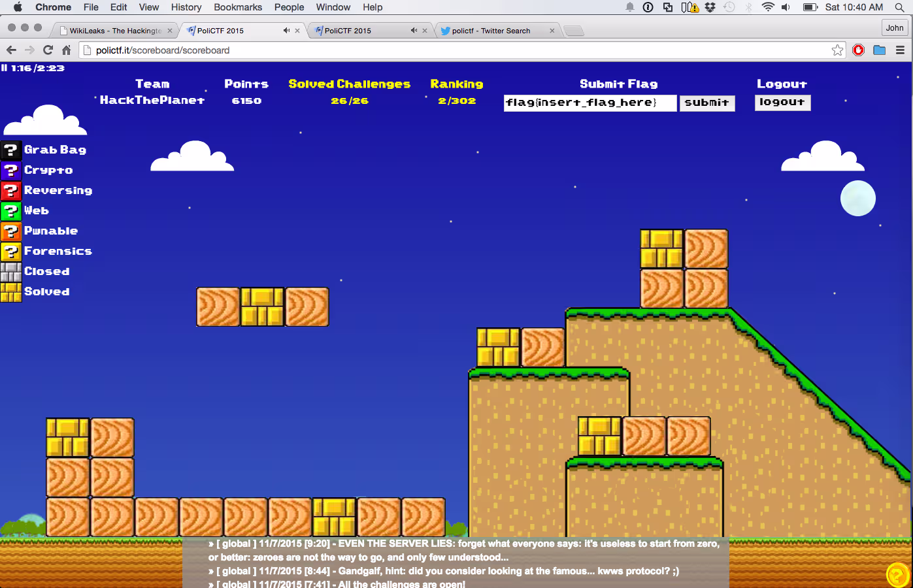Select the Pwnable category question block
The image size is (913, 588).
[x=11, y=231]
